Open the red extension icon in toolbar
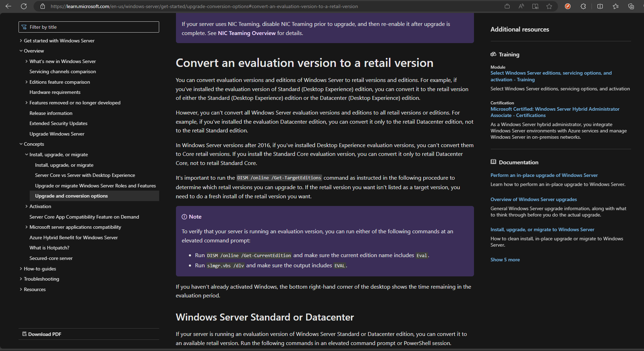 [568, 6]
